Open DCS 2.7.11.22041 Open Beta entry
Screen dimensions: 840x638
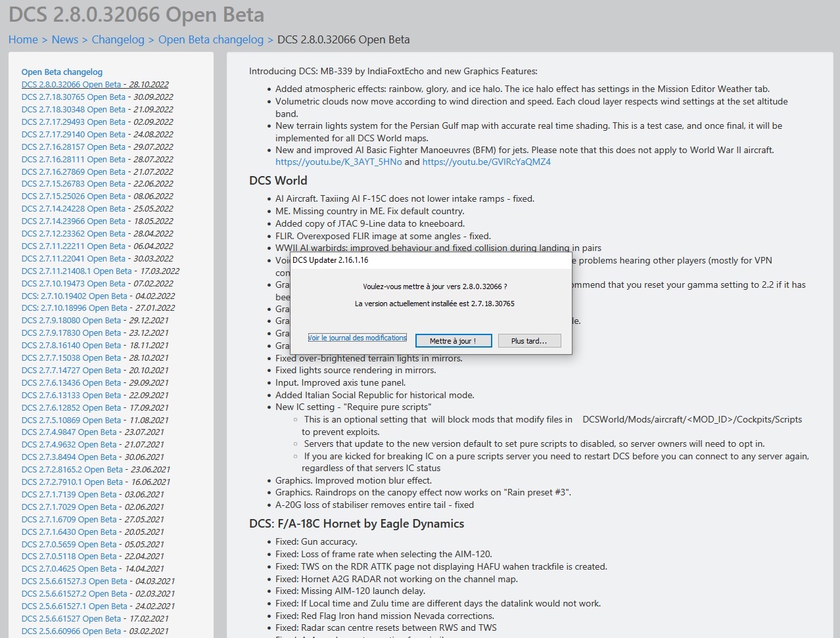coord(73,258)
